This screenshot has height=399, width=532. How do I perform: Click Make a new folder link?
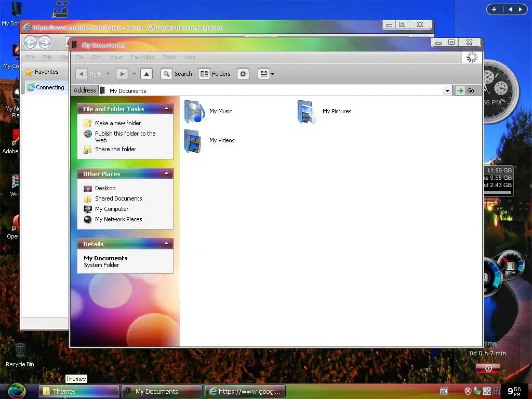pos(118,123)
